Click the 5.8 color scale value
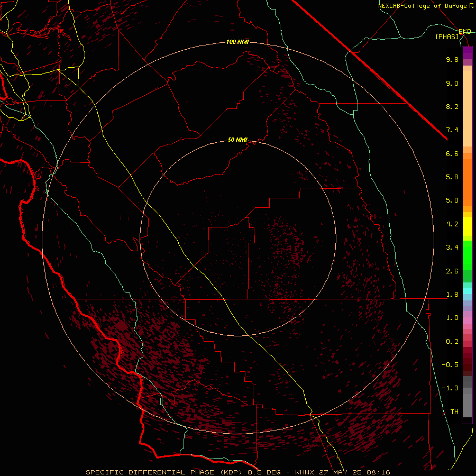The width and height of the screenshot is (476, 476). (x=452, y=177)
